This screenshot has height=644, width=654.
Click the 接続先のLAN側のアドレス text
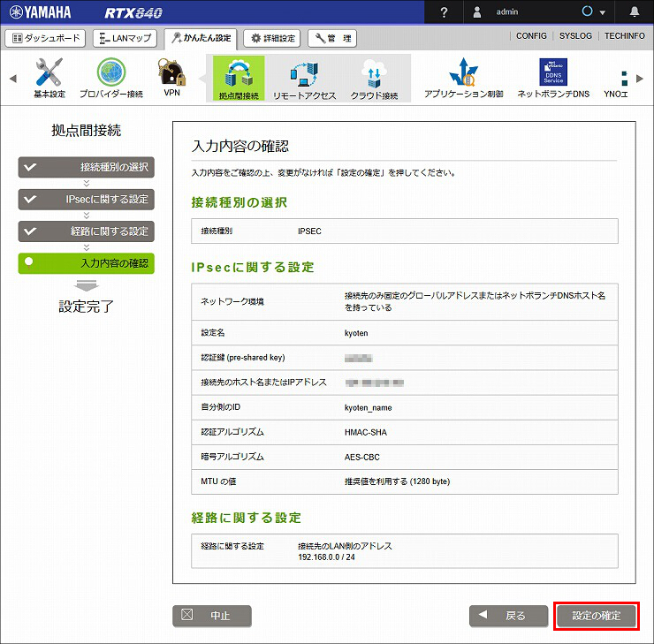tap(345, 546)
